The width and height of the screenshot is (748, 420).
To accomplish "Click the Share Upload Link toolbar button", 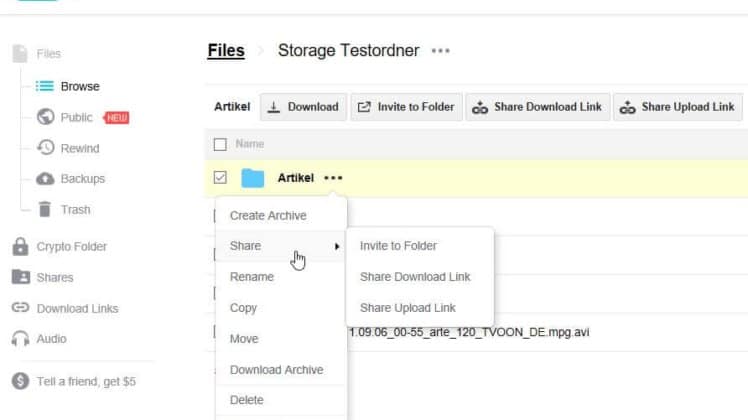I will pos(677,107).
